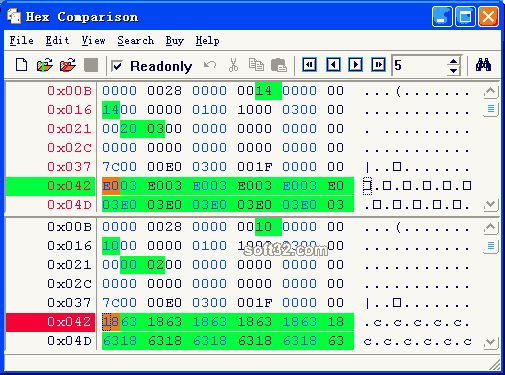Click the window resize grip
Image resolution: width=505 pixels, height=375 pixels.
[495, 365]
